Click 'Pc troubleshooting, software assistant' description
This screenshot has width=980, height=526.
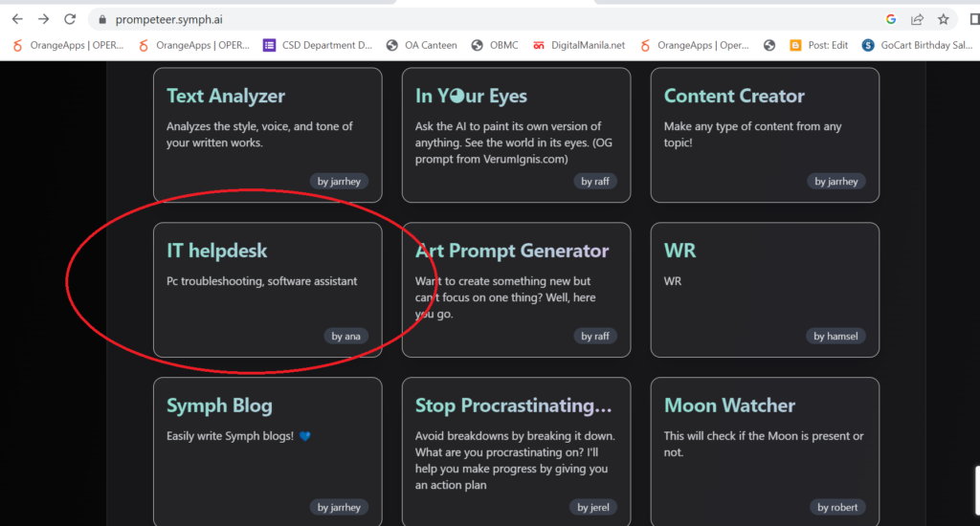262,281
